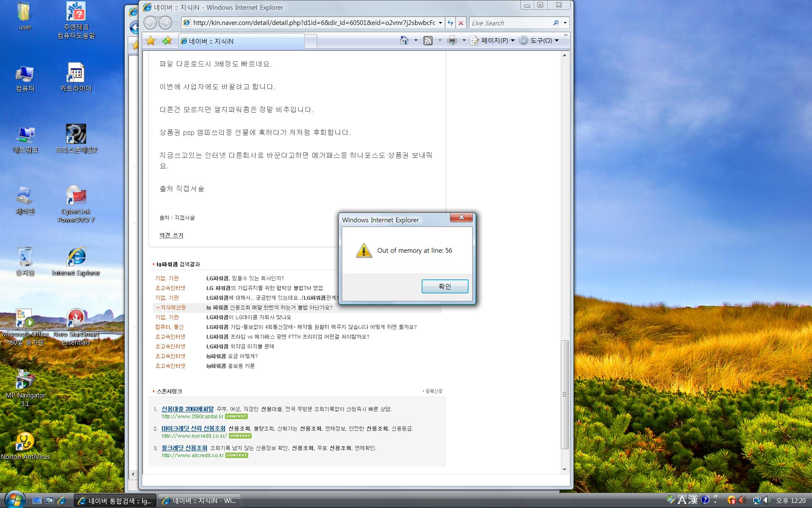Viewport: 812px width, 508px height.
Task: Click the IME 漢 hanja conversion icon
Action: coord(693,500)
